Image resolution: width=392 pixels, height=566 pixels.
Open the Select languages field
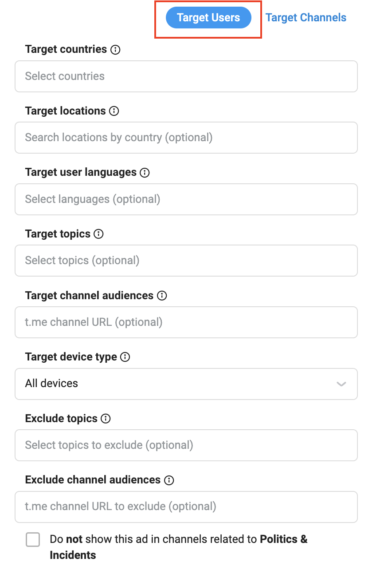pyautogui.click(x=186, y=199)
